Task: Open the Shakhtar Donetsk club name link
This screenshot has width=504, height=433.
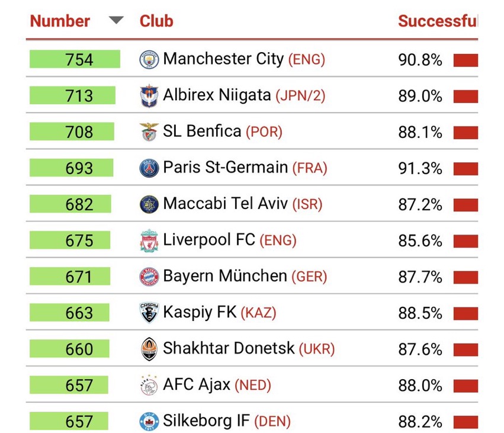Action: 229,348
